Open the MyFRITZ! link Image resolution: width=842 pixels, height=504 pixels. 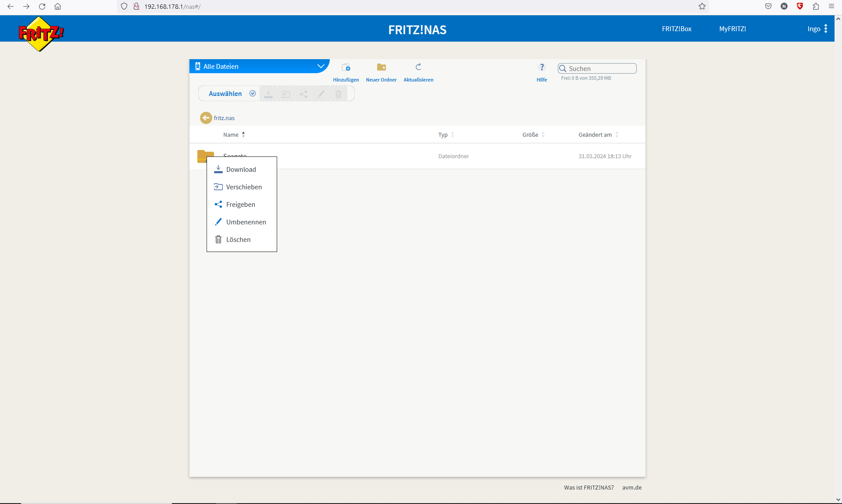click(732, 29)
